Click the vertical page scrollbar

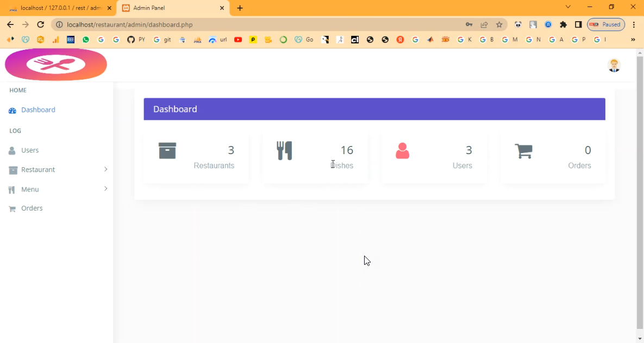click(x=640, y=190)
